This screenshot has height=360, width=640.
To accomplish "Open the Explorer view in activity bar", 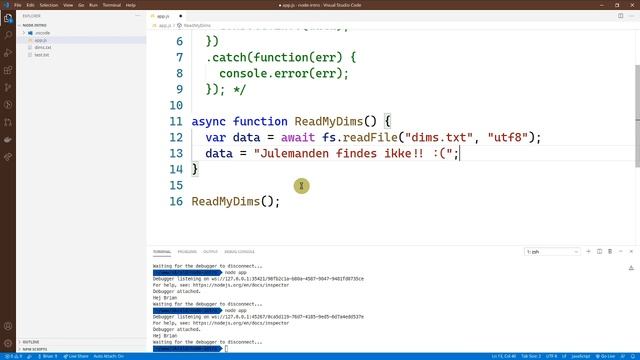I will click(x=8, y=18).
